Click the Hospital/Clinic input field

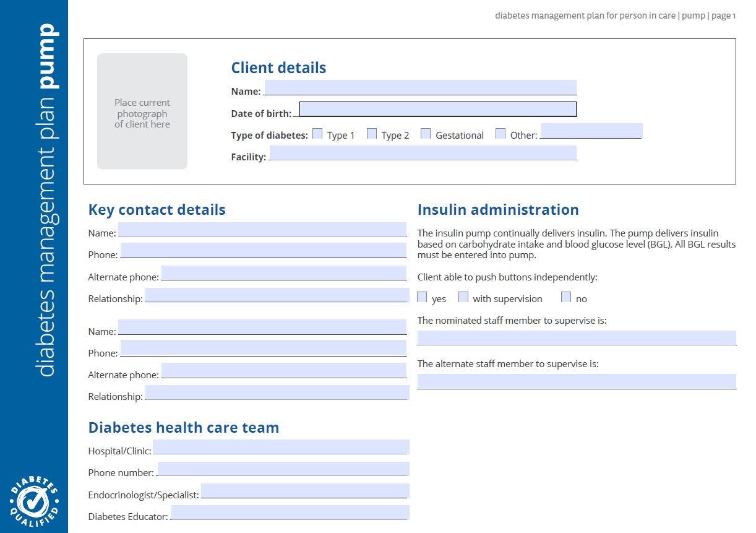click(x=281, y=447)
